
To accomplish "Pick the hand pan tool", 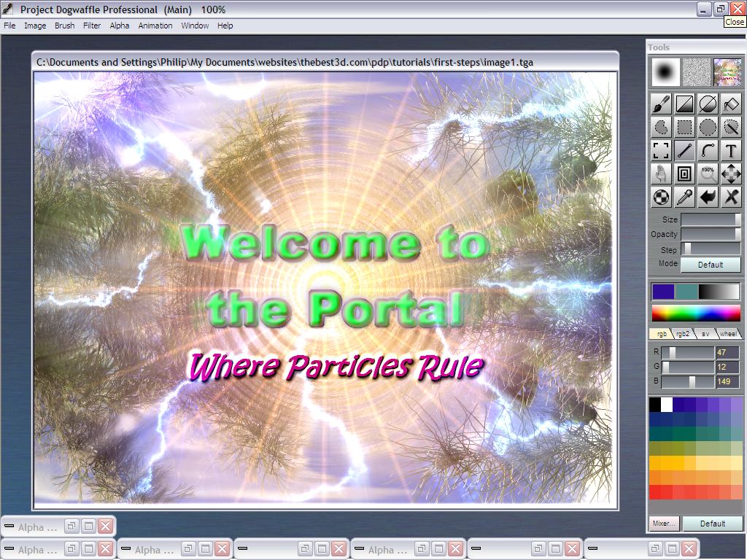I will (x=661, y=174).
